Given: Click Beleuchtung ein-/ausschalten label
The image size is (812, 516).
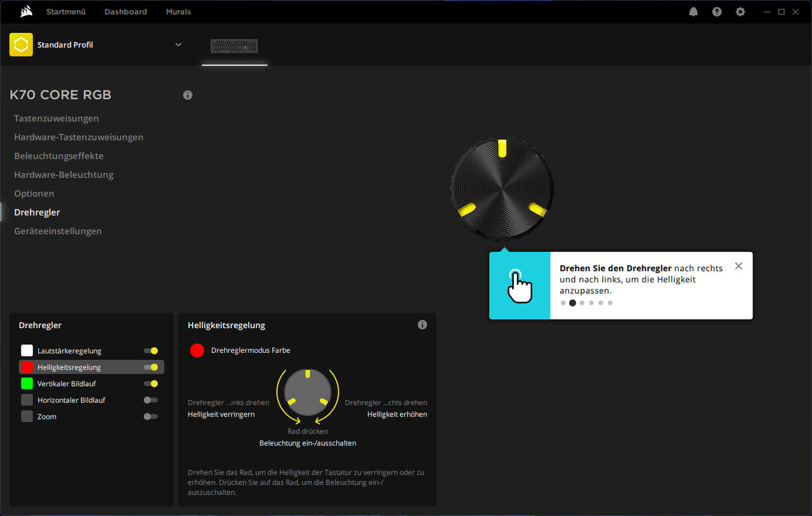Looking at the screenshot, I should pos(308,443).
